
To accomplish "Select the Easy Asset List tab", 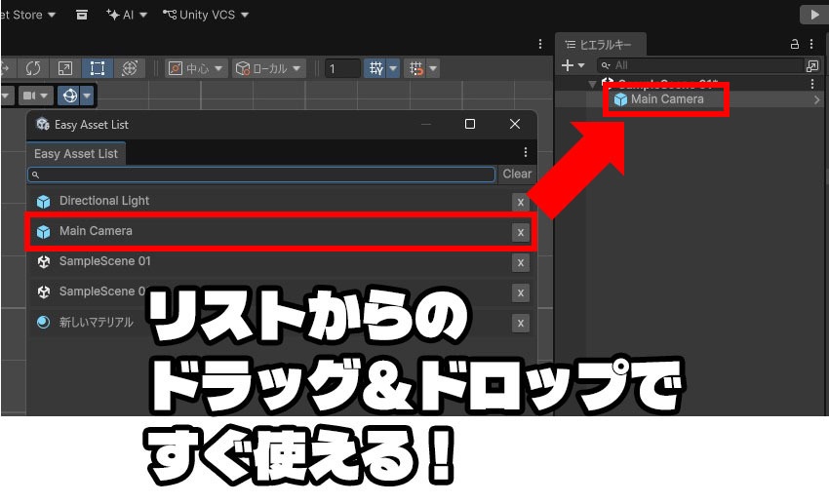I will coord(76,154).
